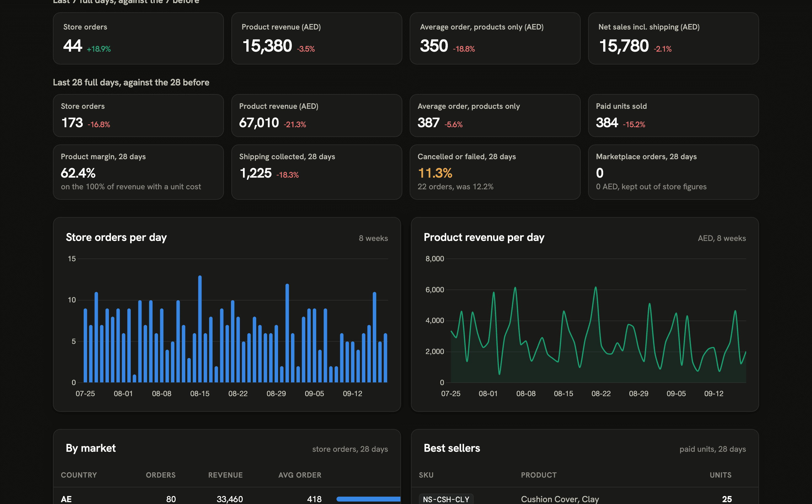Click the AE row blue progress bar

(x=368, y=499)
